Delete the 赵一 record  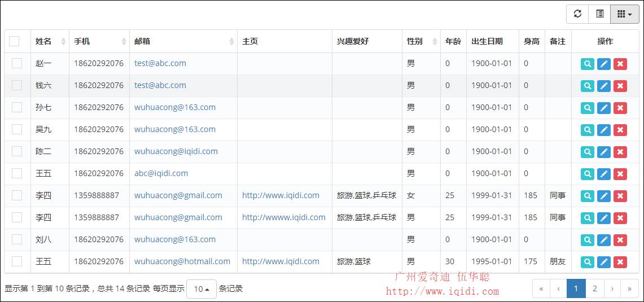point(620,64)
